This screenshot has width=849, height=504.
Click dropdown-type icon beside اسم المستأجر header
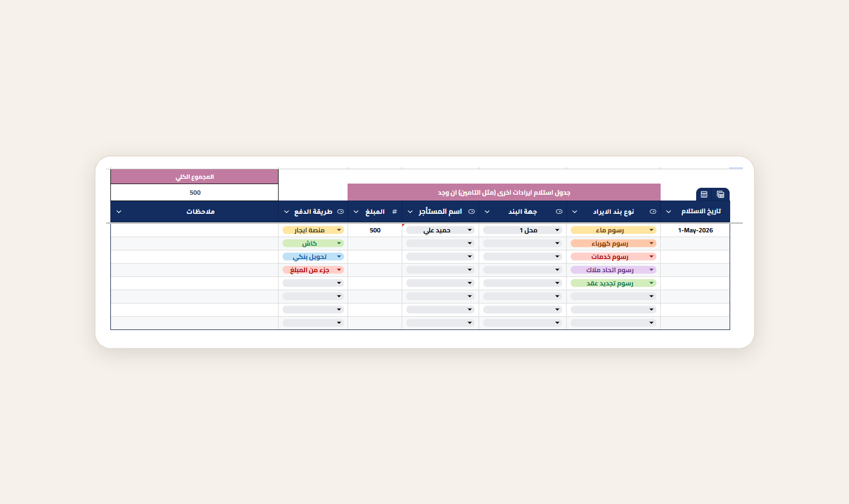(x=471, y=212)
